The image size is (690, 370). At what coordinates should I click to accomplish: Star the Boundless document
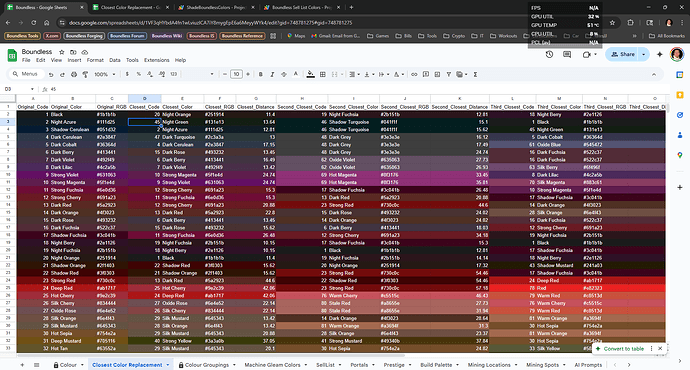(62, 52)
